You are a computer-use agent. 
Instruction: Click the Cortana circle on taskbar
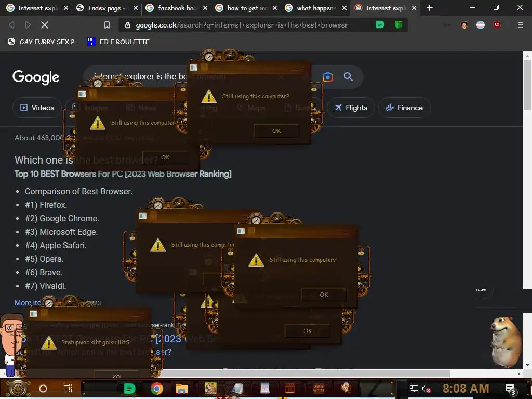pyautogui.click(x=43, y=389)
